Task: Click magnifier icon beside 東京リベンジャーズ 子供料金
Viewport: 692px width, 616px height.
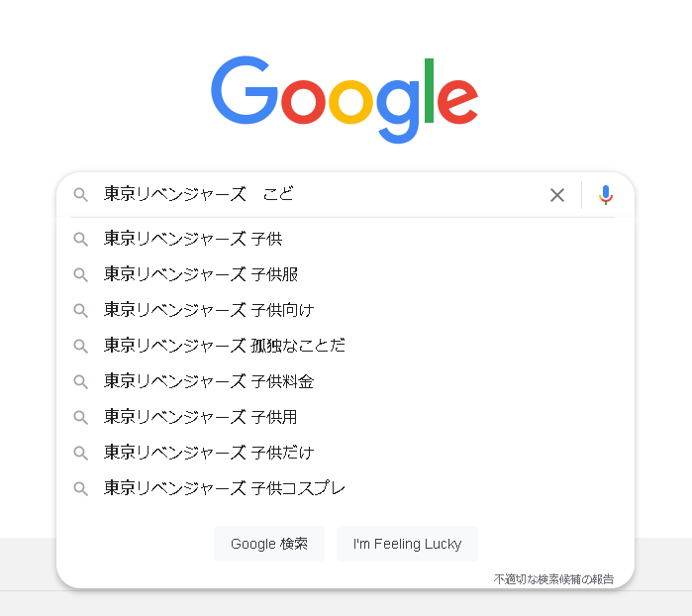Action: pyautogui.click(x=81, y=381)
